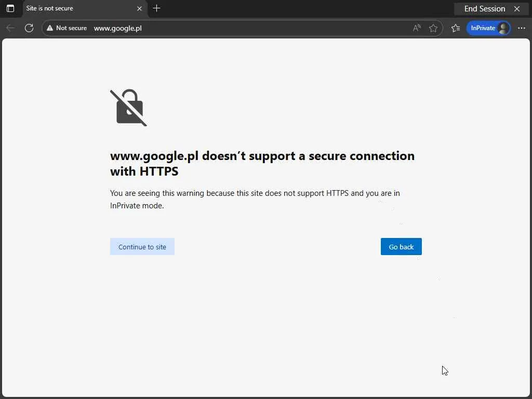Click the Go back button
This screenshot has height=399, width=532.
[x=401, y=247]
